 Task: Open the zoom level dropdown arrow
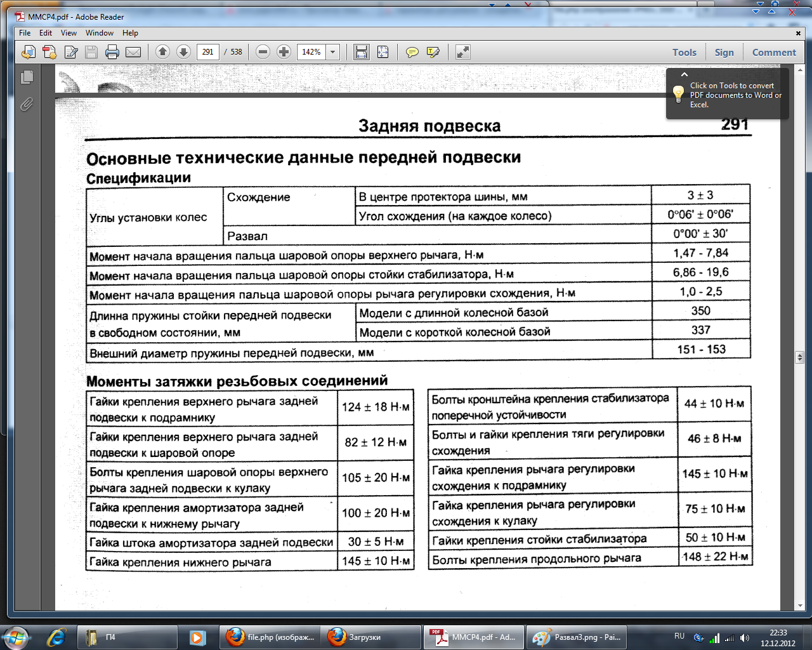pos(333,52)
